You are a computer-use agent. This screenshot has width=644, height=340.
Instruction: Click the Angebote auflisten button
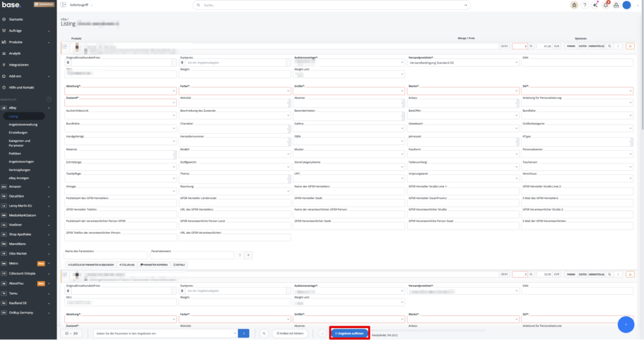[350, 334]
